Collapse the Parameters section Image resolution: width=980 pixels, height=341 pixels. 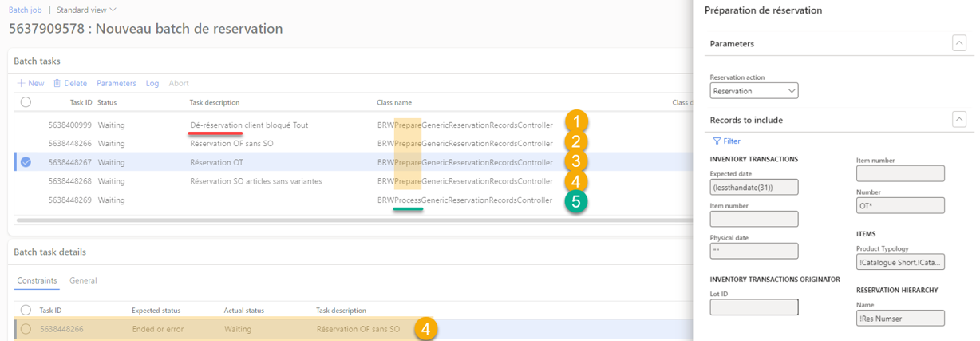click(x=959, y=43)
